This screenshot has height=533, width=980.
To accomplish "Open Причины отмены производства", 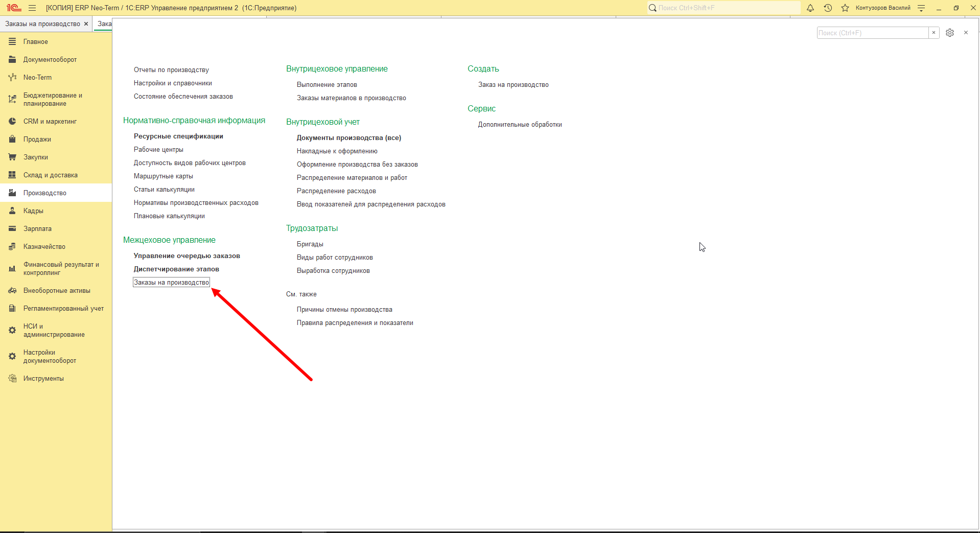I will [x=344, y=310].
